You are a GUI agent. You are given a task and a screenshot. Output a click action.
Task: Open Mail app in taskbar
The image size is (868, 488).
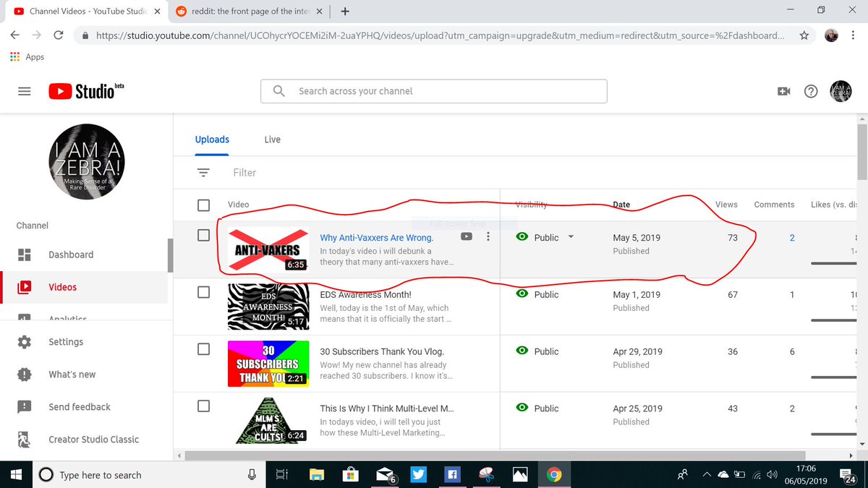point(385,475)
